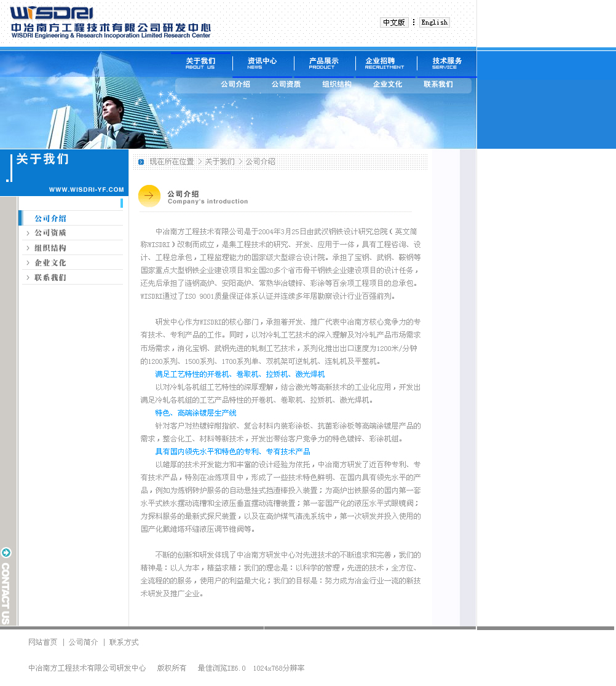Click the 最佳浏览IE6.0 footer text
The height and width of the screenshot is (686, 616).
tap(221, 668)
